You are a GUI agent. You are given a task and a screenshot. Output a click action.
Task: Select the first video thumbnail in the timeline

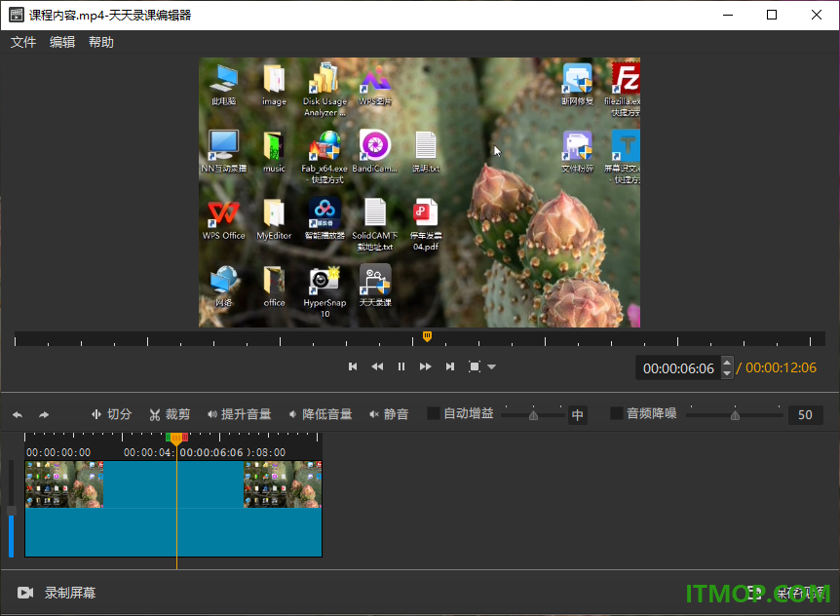tap(64, 484)
